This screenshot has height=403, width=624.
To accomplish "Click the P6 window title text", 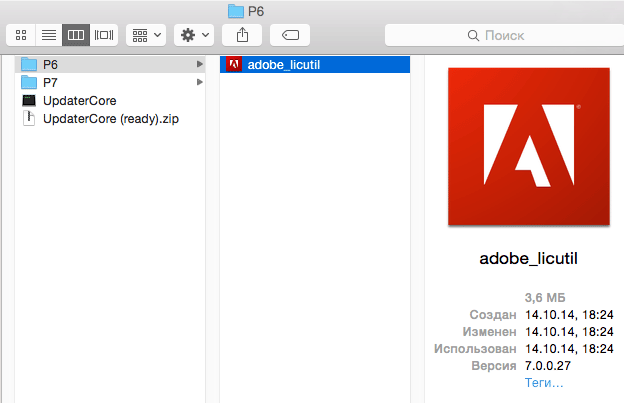I will (x=256, y=11).
